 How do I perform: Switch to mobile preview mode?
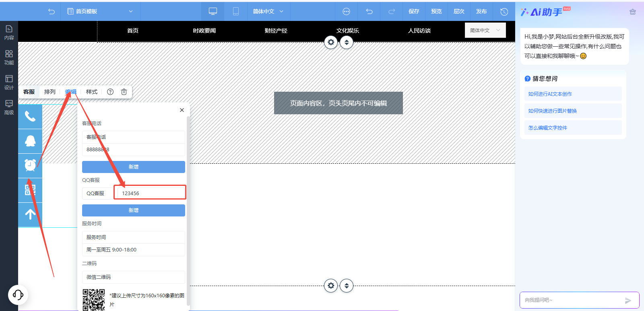click(236, 11)
